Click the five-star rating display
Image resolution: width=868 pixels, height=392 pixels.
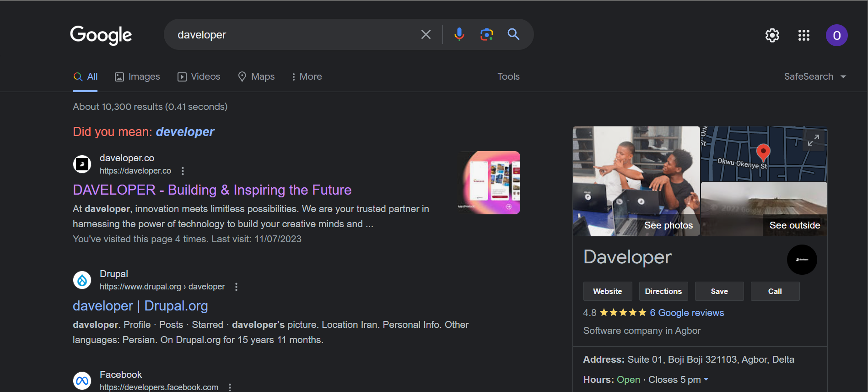click(x=623, y=313)
